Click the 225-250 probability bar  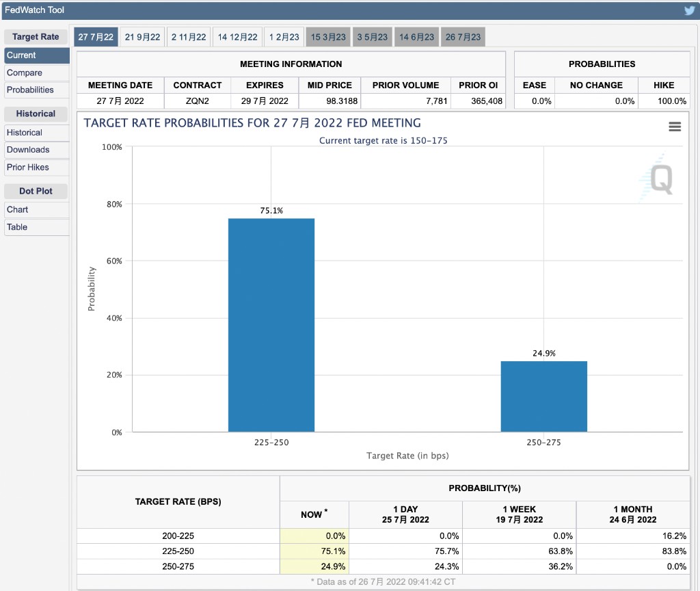point(271,325)
